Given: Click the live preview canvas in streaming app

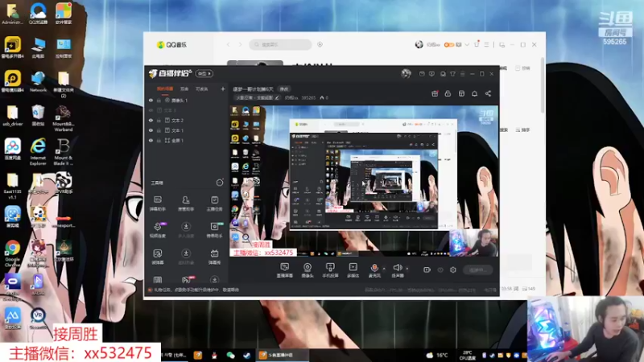Looking at the screenshot, I should click(364, 181).
